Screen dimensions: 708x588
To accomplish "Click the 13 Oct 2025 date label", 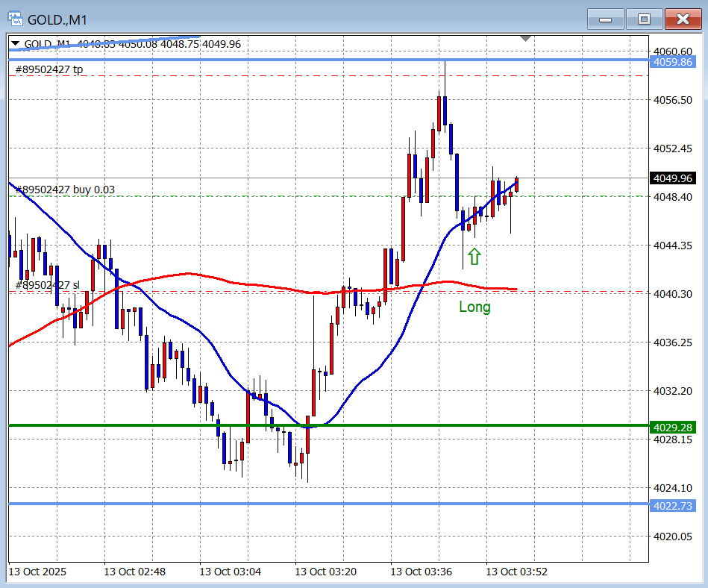I will 37,572.
